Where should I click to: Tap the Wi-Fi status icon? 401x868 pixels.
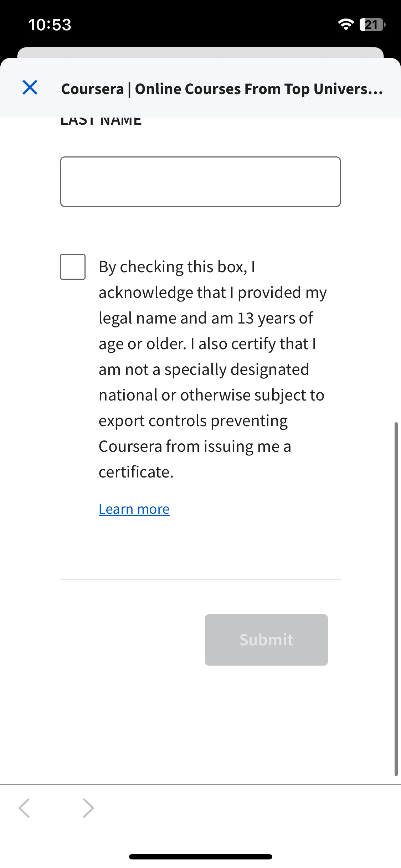[x=346, y=25]
